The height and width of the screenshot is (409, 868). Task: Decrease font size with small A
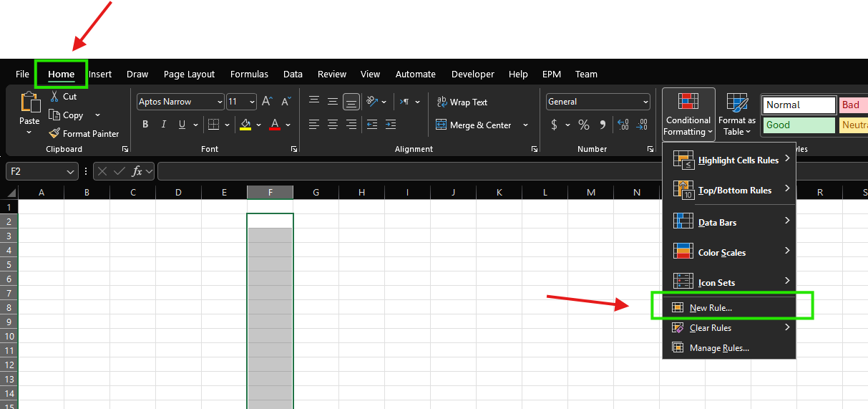tap(286, 102)
